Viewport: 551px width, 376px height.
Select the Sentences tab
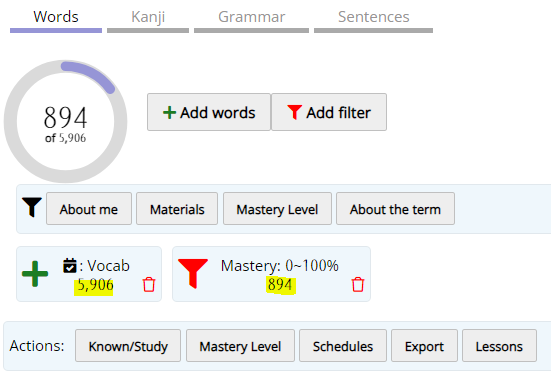(x=373, y=19)
